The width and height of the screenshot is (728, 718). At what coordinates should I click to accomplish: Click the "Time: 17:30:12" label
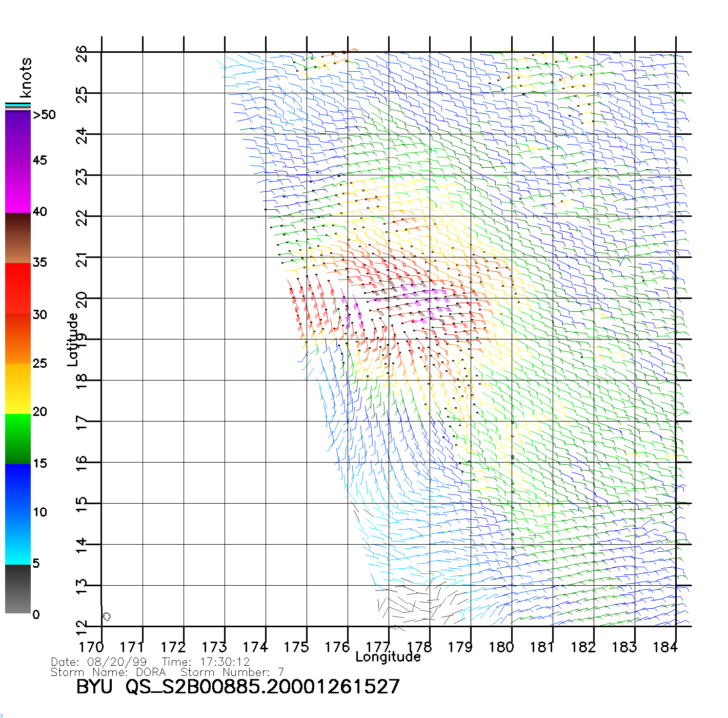click(206, 662)
